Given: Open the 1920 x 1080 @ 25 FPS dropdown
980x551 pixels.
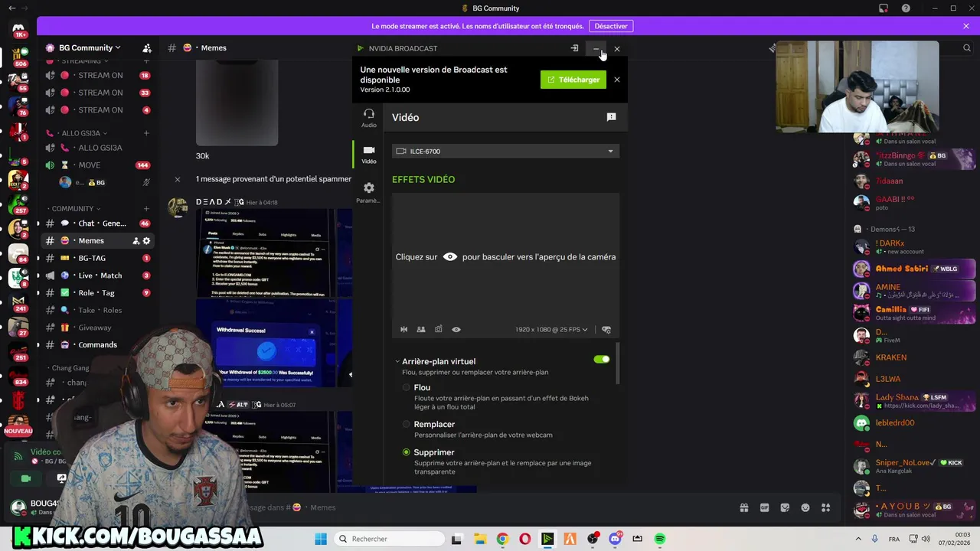Looking at the screenshot, I should 551,329.
